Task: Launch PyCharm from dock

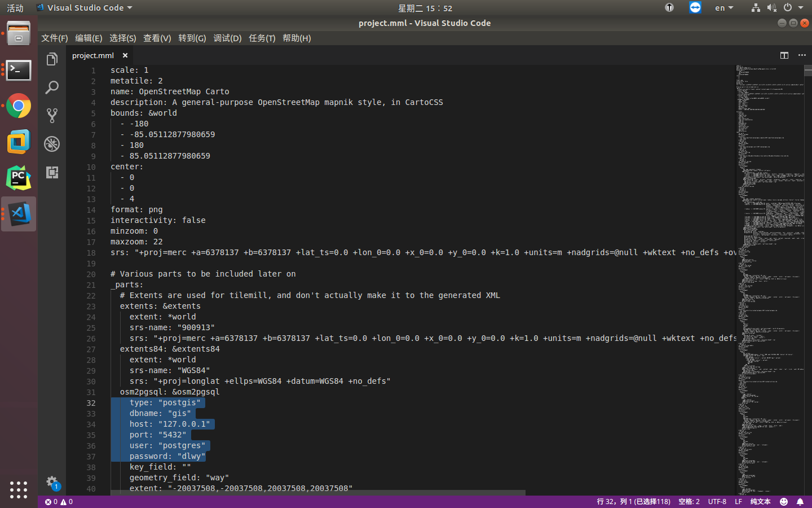Action: coord(19,178)
